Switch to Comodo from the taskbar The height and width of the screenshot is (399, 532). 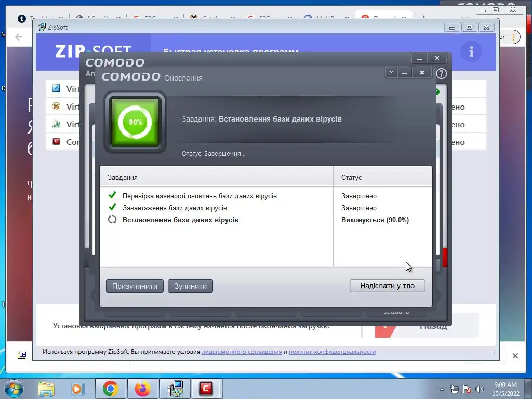click(206, 389)
